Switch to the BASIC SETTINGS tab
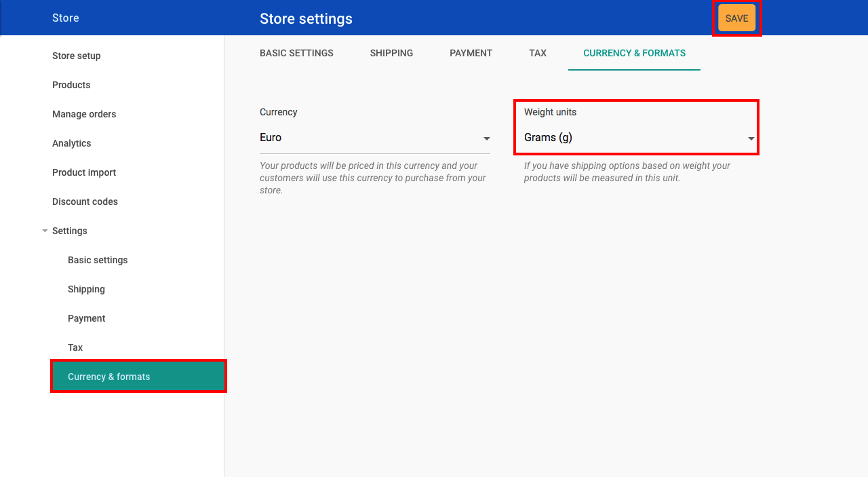The height and width of the screenshot is (477, 868). 296,53
